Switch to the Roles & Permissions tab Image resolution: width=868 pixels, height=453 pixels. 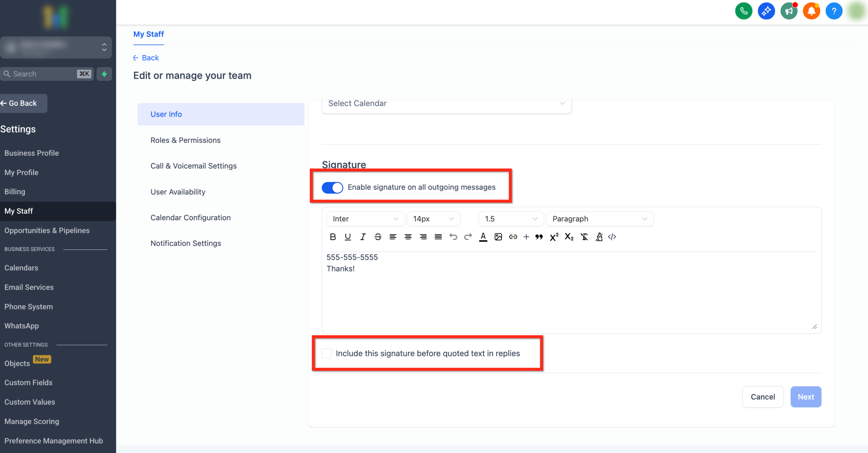click(x=185, y=140)
